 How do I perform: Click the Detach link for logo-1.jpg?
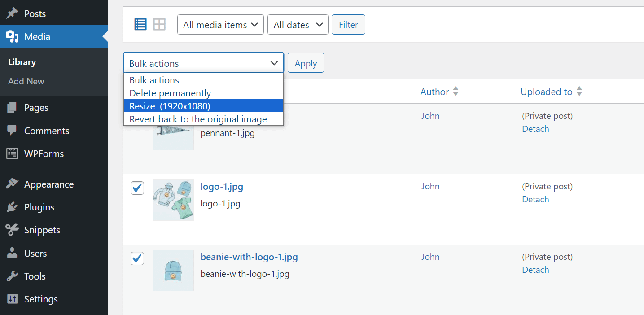[x=535, y=199]
